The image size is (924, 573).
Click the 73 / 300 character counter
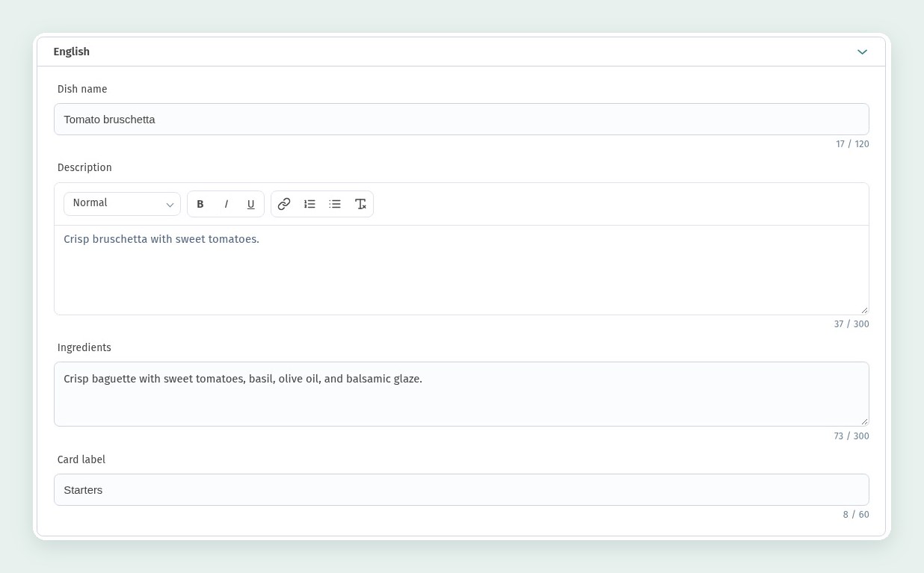[x=851, y=436]
